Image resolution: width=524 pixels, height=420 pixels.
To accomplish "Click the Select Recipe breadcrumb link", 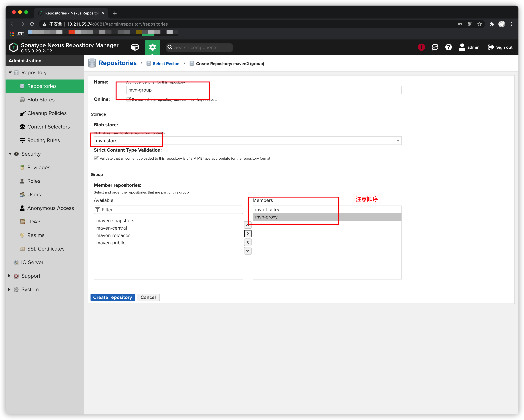I will click(x=166, y=64).
